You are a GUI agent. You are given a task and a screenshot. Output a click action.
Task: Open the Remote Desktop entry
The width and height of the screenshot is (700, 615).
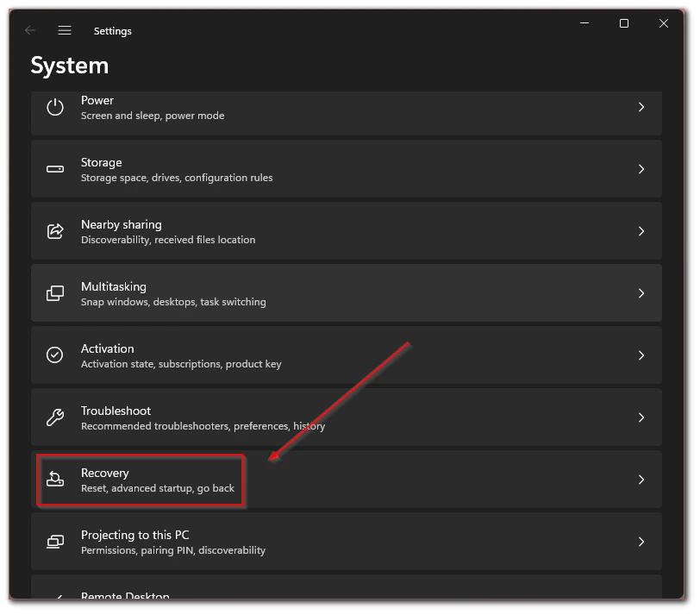tap(347, 587)
